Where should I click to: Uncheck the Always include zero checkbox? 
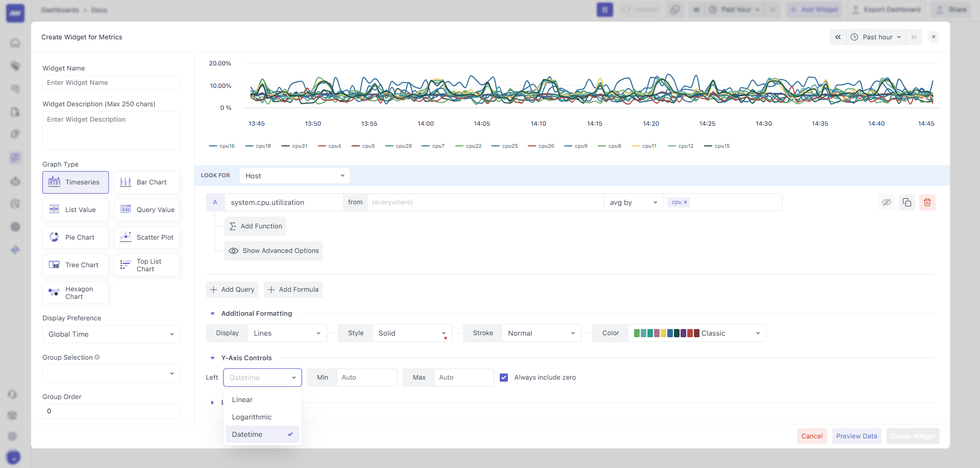(504, 377)
